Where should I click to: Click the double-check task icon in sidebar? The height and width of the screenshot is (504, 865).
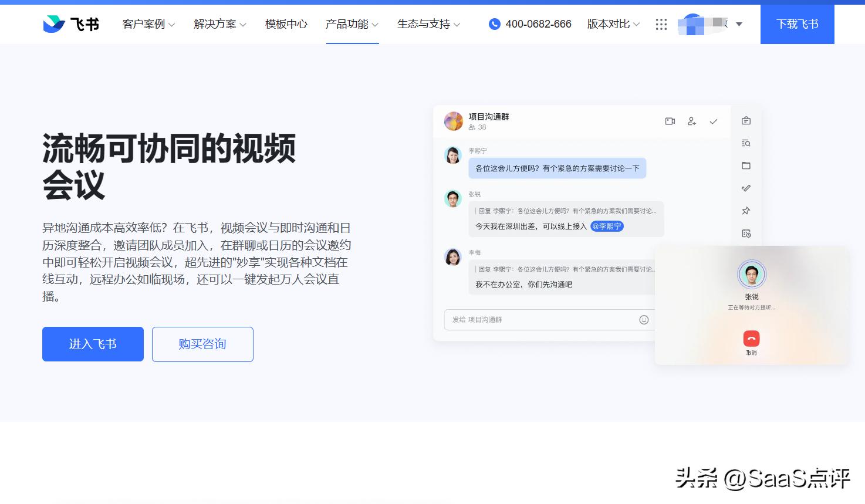coord(746,188)
